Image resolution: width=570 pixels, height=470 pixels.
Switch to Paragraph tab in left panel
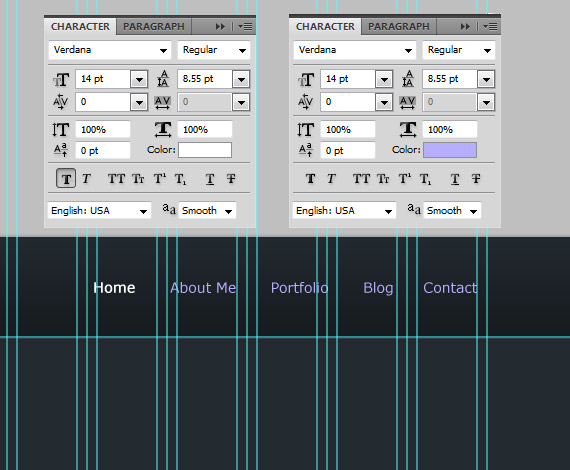tap(154, 27)
